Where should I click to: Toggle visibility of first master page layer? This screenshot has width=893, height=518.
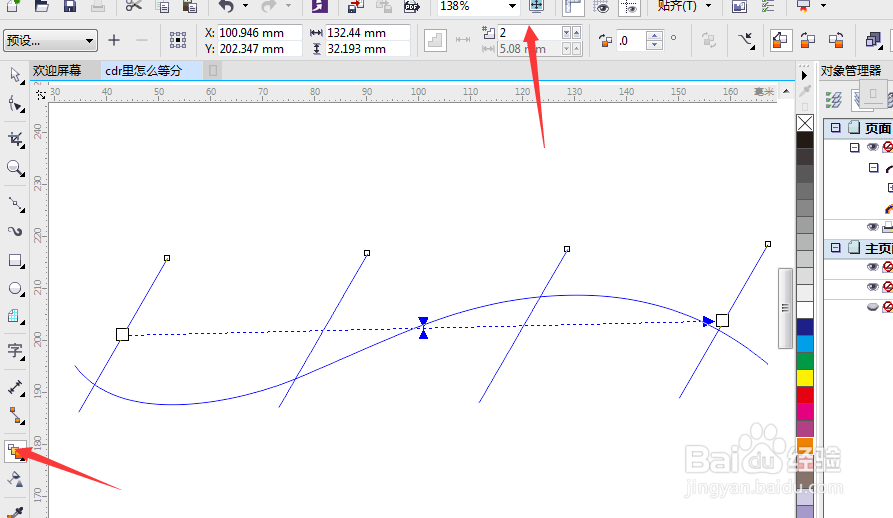[x=872, y=266]
